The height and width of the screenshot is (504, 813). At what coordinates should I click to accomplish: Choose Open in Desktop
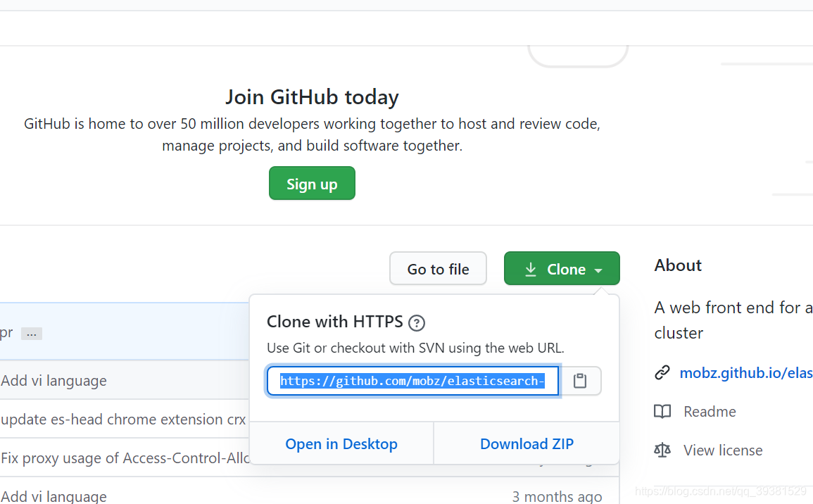[341, 444]
